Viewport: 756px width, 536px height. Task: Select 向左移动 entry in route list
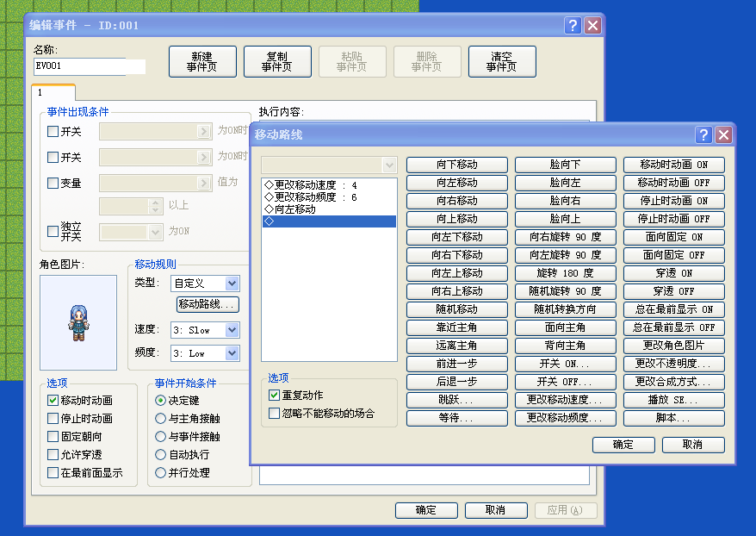[329, 209]
